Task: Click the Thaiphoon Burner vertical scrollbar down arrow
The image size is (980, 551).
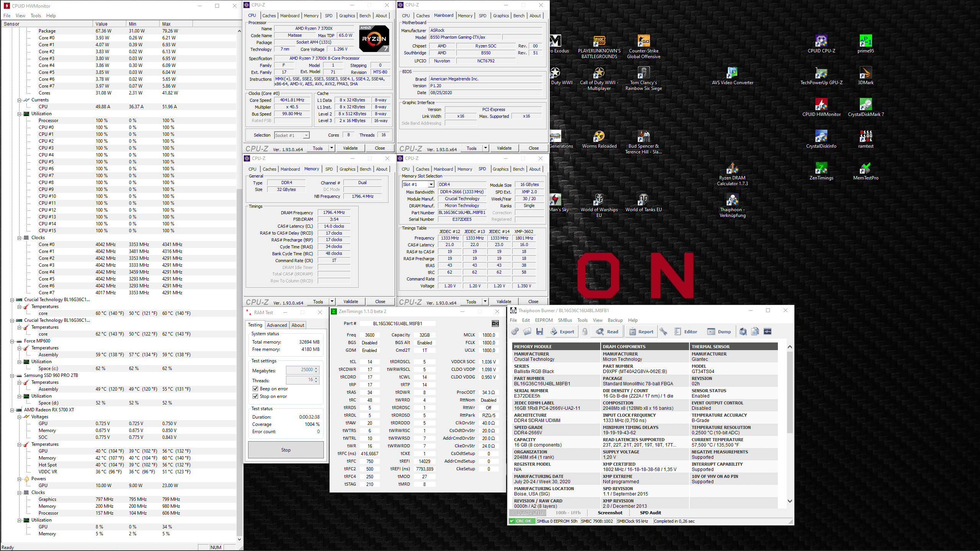Action: 790,501
